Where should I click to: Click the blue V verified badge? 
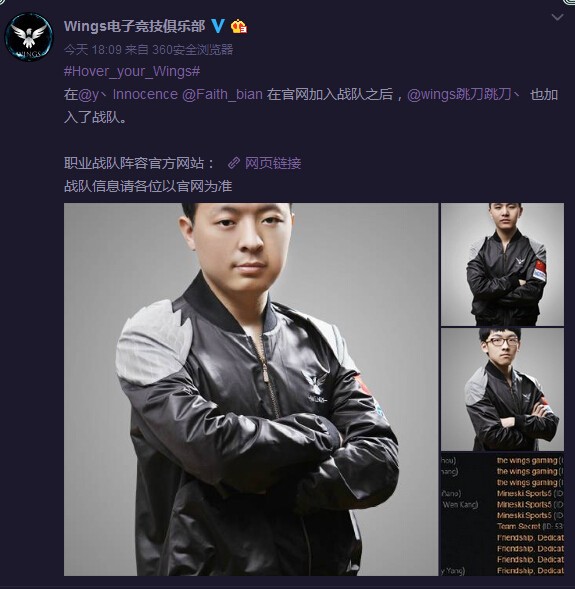tap(218, 26)
